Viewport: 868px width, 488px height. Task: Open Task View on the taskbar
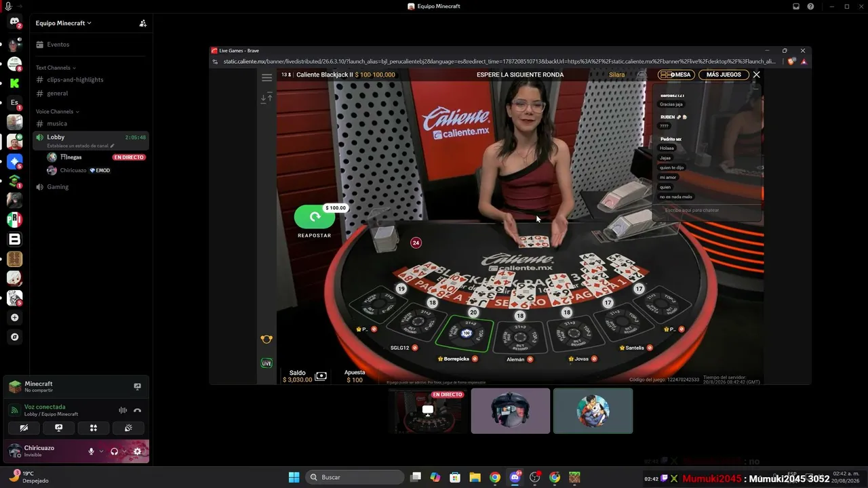click(416, 477)
